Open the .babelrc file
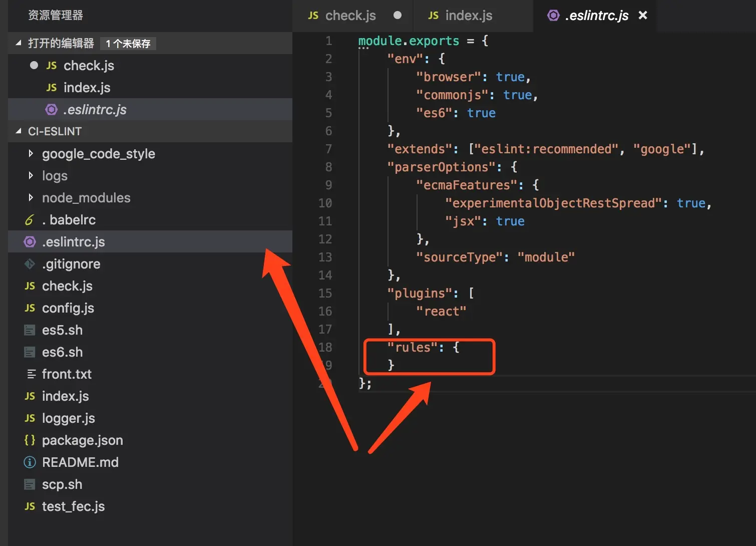 (150, 220)
